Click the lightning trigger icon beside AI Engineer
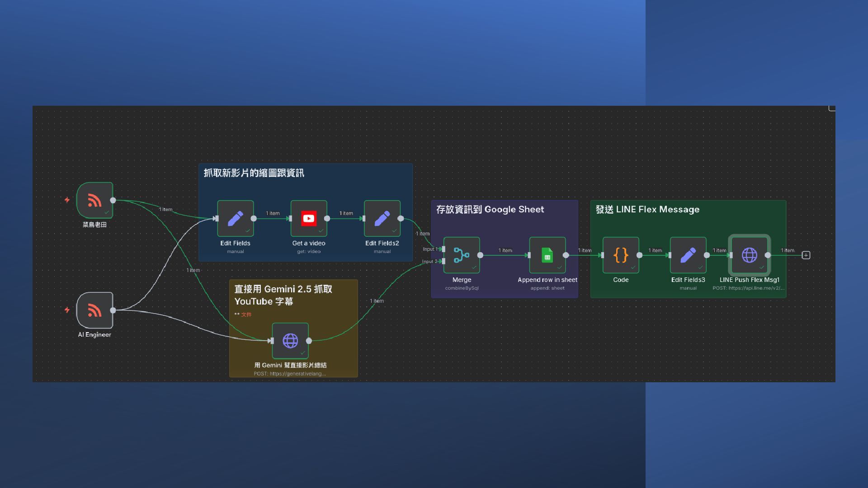The image size is (868, 488). (67, 310)
